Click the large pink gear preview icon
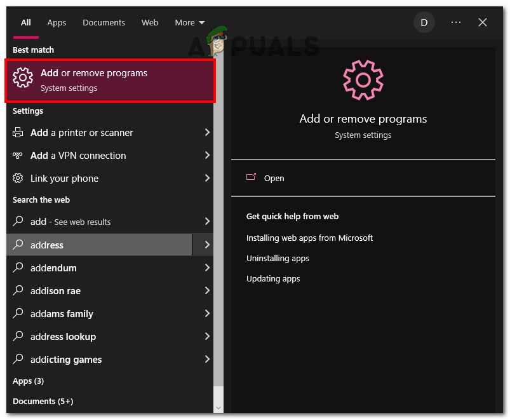The height and width of the screenshot is (420, 510). [363, 79]
